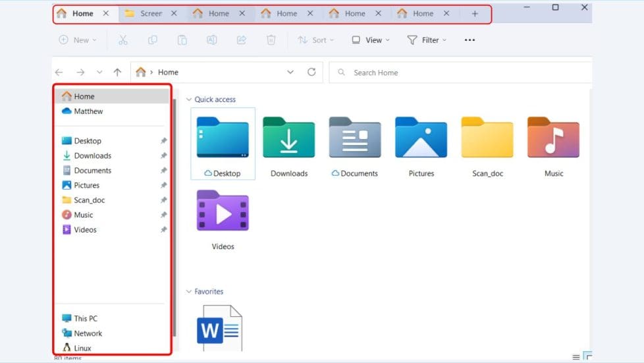The height and width of the screenshot is (363, 644).
Task: Click the Search Home input field
Action: tap(461, 72)
